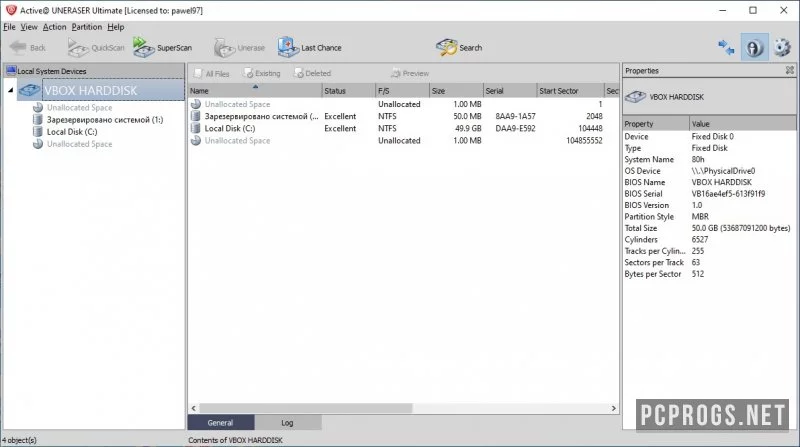Viewport: 800px width, 447px height.
Task: Select the Total Size property row
Action: coord(709,228)
